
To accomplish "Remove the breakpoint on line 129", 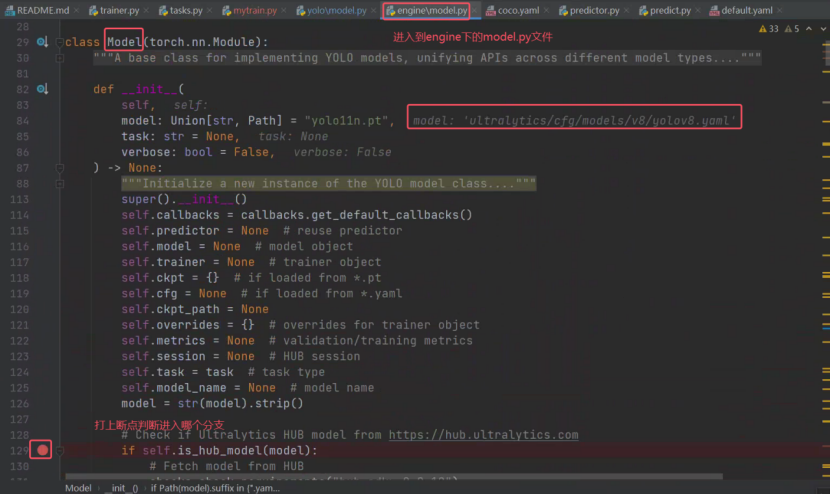I will (x=42, y=451).
